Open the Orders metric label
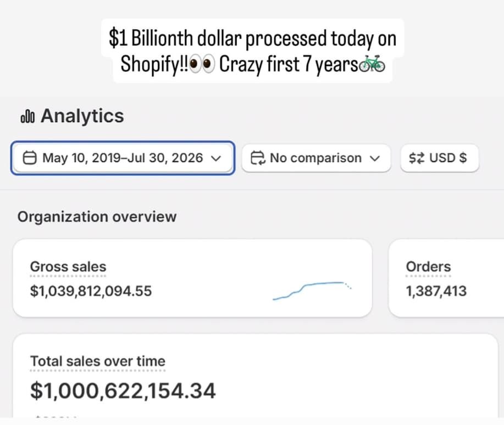 pyautogui.click(x=428, y=267)
